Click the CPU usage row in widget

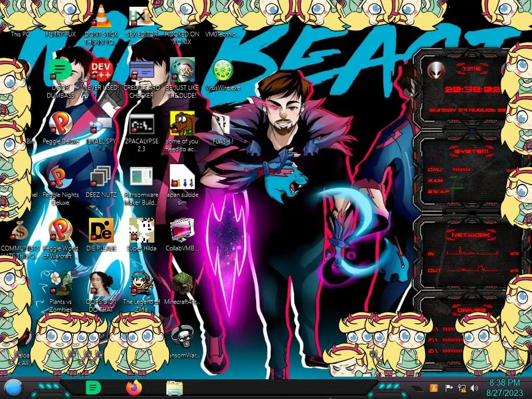(472, 170)
